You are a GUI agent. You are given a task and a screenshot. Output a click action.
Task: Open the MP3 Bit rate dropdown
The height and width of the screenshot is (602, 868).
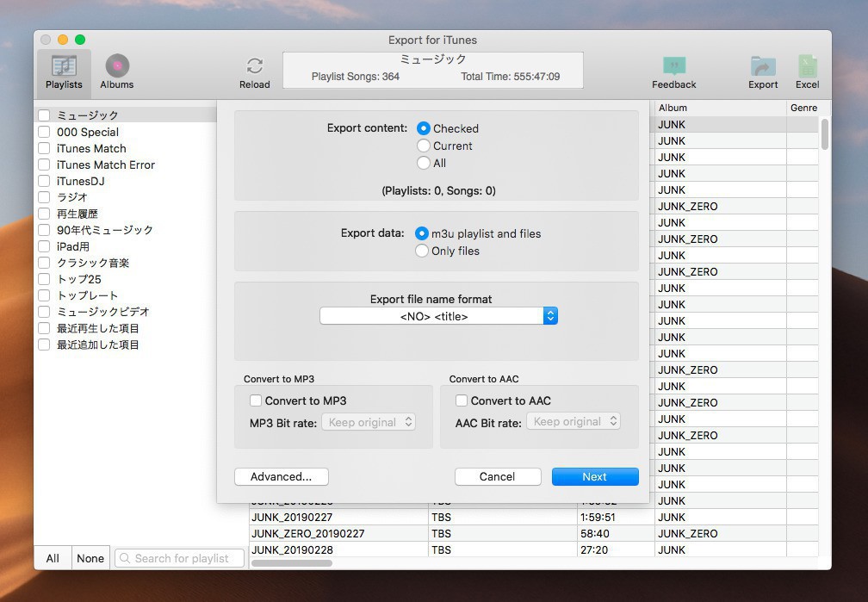(369, 422)
